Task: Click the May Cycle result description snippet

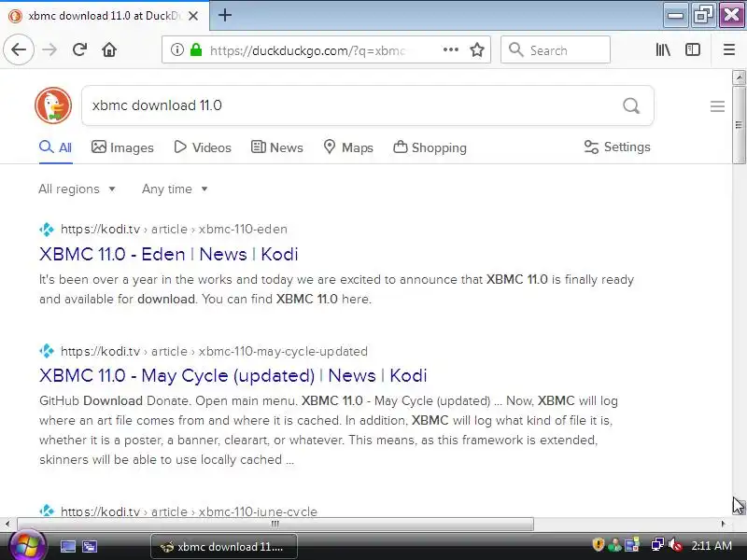Action: click(329, 430)
